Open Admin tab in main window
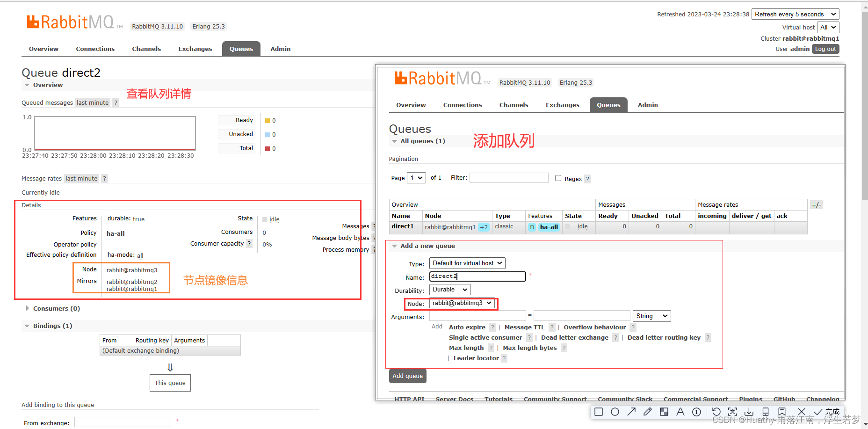 281,49
